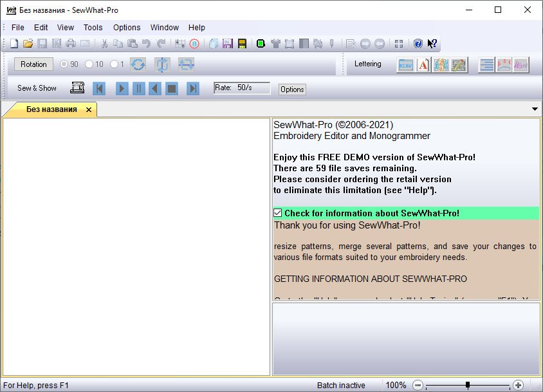Open the Window menu

165,28
